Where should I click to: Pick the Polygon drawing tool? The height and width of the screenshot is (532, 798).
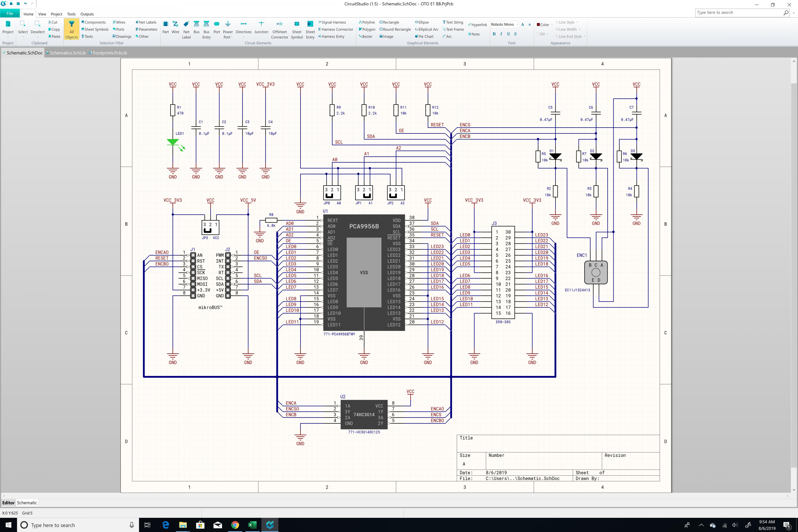coord(367,29)
